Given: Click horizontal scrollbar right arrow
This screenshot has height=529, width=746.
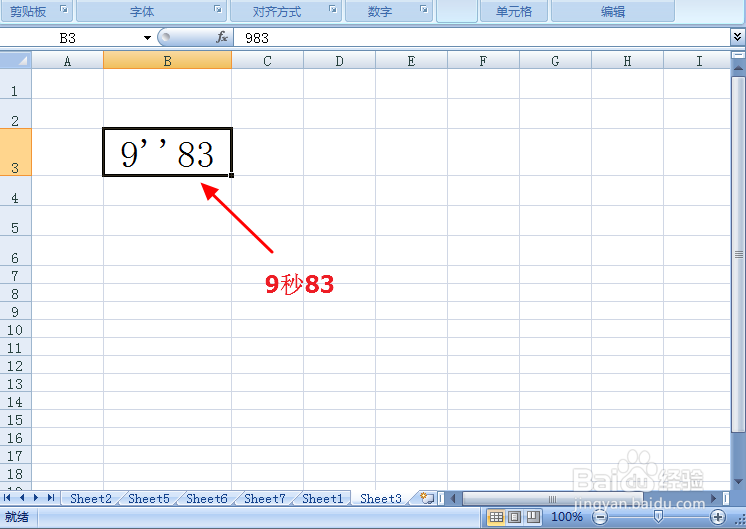Looking at the screenshot, I should [x=713, y=499].
